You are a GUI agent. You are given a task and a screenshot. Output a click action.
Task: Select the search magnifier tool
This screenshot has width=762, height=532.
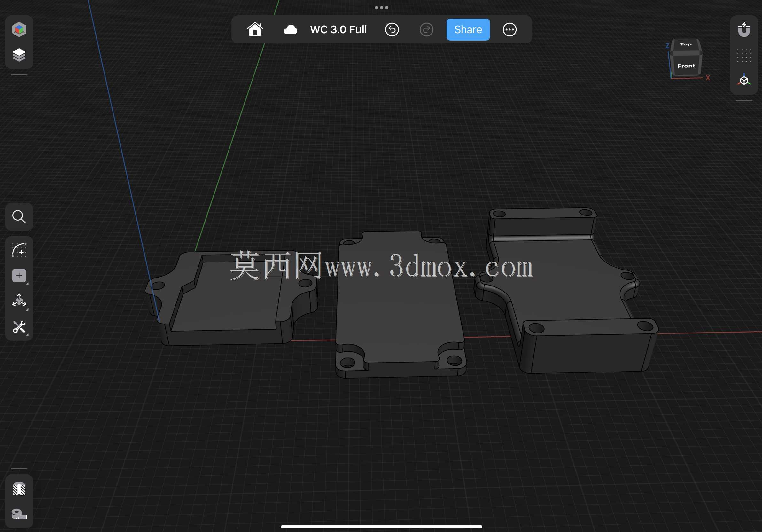(x=19, y=217)
